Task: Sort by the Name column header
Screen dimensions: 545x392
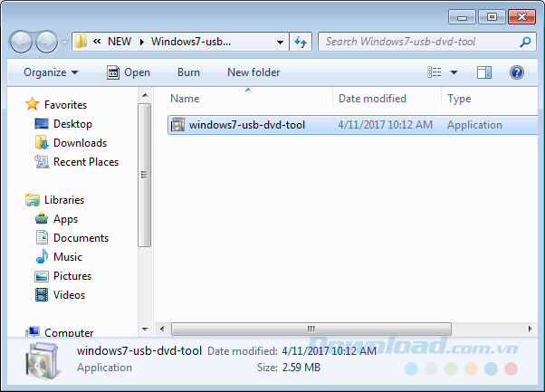Action: click(185, 99)
